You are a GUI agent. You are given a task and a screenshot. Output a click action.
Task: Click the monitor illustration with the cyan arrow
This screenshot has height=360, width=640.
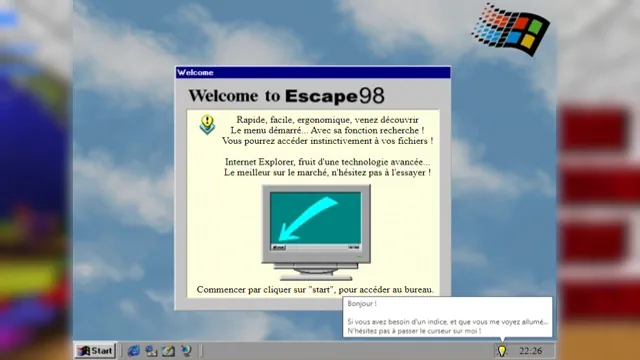pos(316,232)
